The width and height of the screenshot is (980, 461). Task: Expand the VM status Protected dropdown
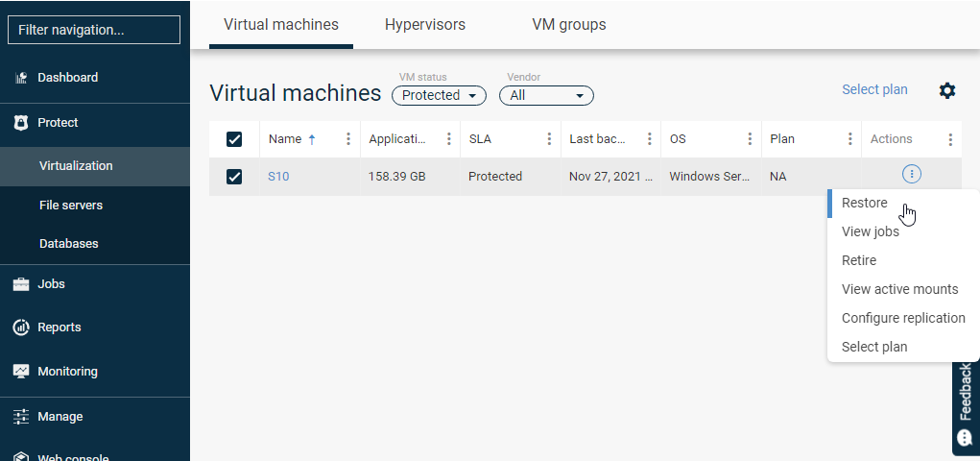point(439,95)
